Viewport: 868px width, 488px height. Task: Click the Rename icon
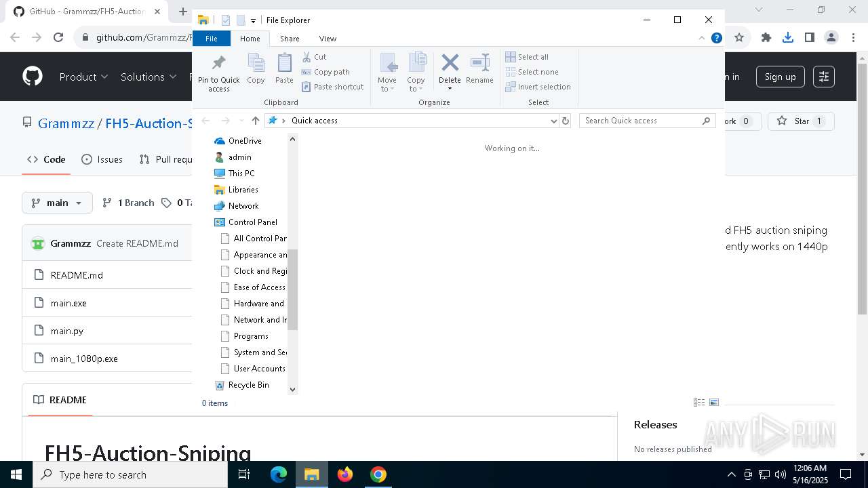(x=479, y=69)
